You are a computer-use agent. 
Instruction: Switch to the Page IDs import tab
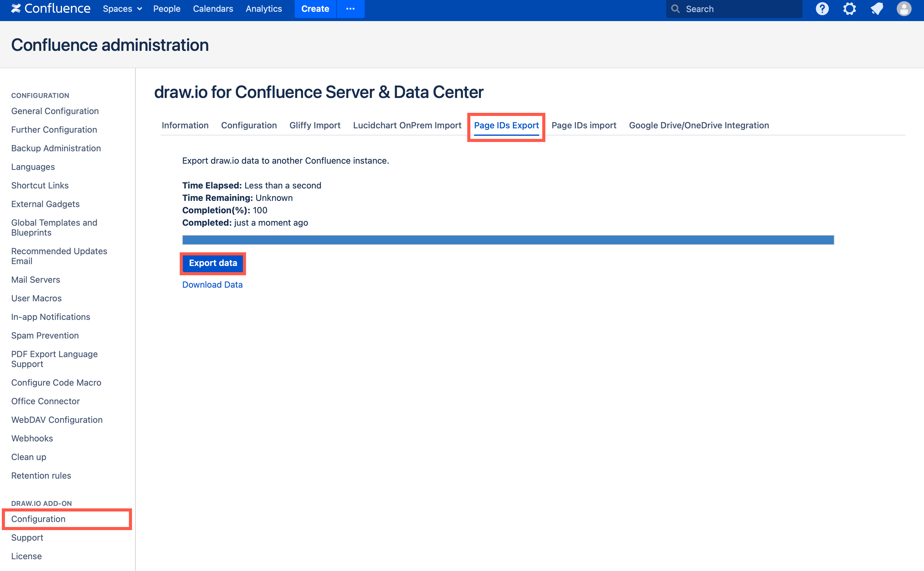[x=583, y=125]
